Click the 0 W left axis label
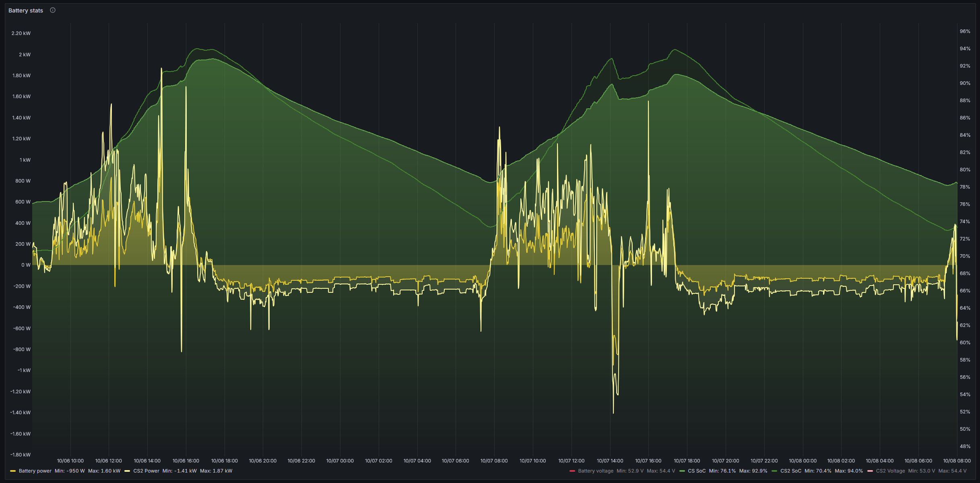980x483 pixels. (26, 265)
